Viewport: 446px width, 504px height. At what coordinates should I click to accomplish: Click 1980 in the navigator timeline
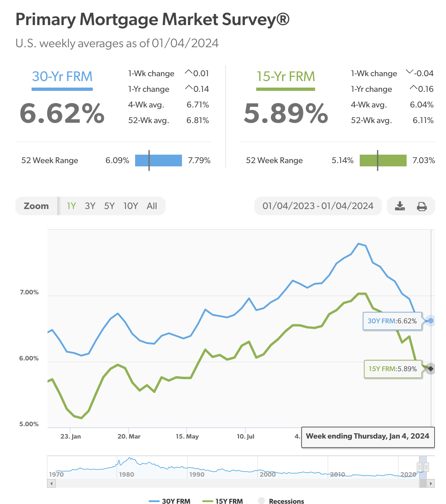[x=126, y=474]
